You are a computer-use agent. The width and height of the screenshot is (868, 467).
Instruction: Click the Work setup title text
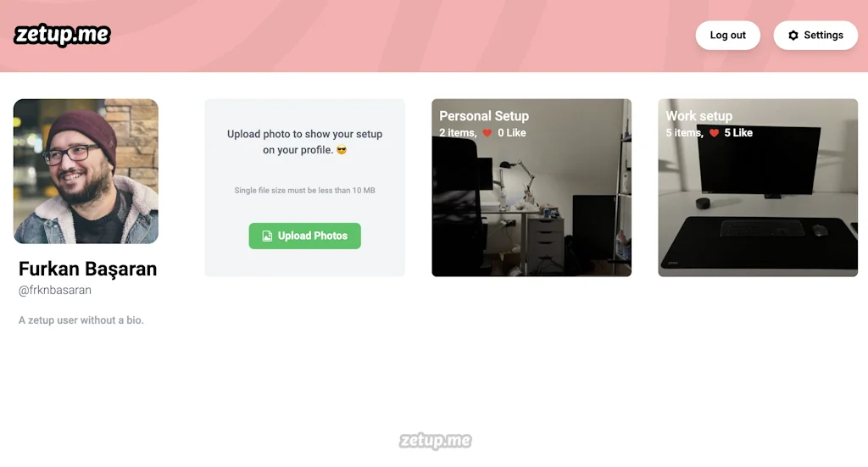(698, 116)
